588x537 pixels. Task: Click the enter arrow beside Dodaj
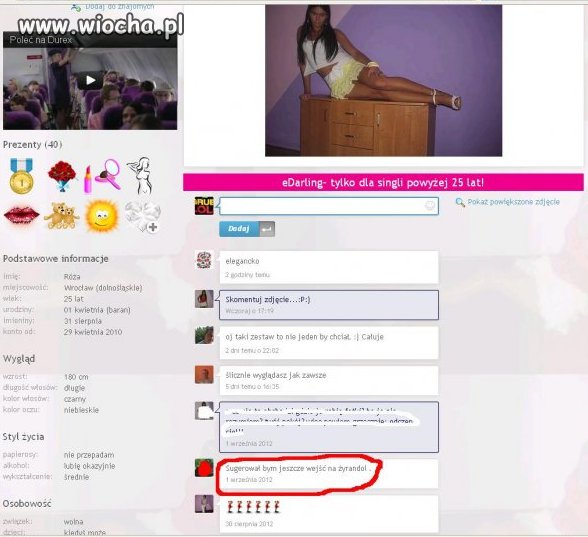267,229
